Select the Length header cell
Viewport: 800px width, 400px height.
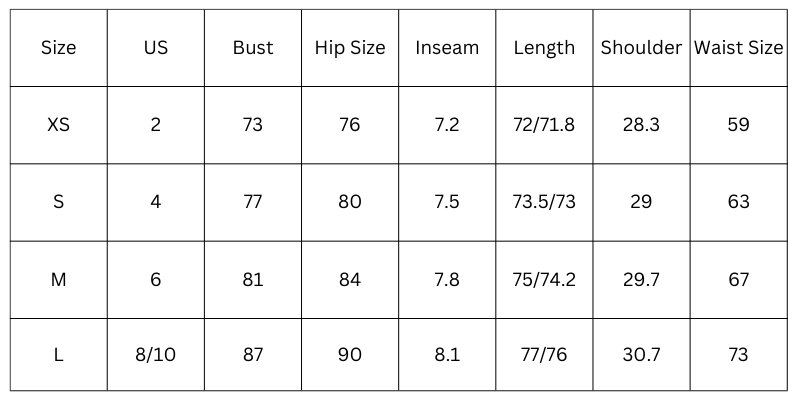click(x=544, y=48)
